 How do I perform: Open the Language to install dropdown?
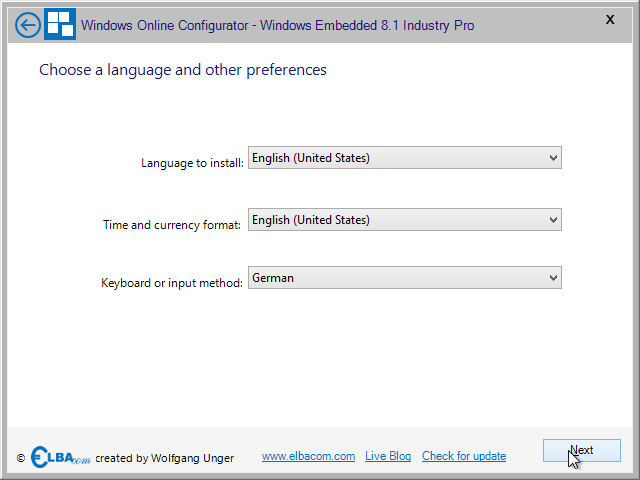[x=404, y=158]
